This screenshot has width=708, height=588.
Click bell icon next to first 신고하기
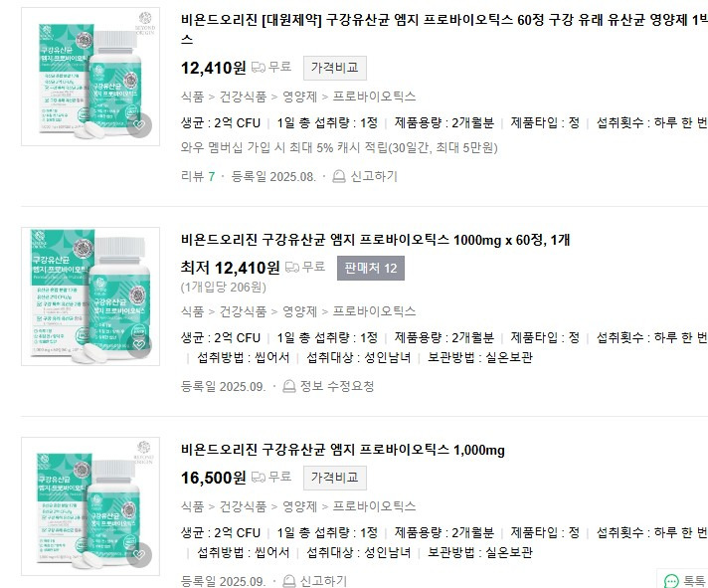click(339, 176)
